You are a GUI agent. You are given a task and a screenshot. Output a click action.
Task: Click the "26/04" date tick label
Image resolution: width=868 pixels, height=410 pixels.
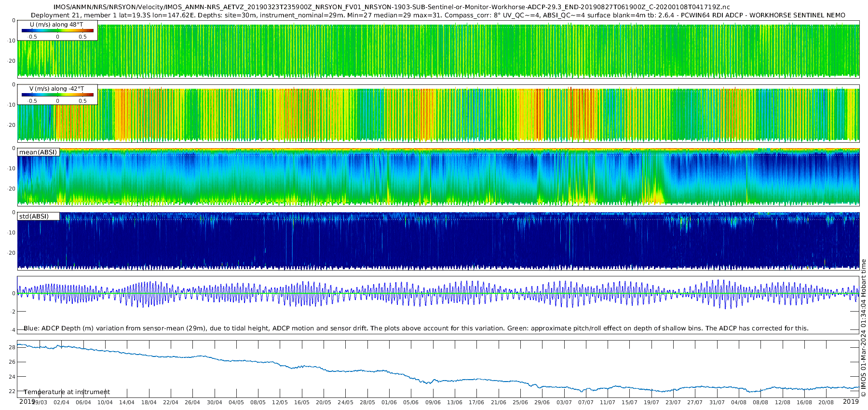pyautogui.click(x=192, y=402)
